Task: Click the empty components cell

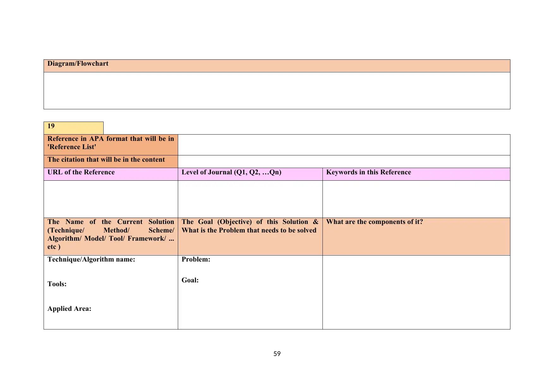Action: tap(416, 292)
